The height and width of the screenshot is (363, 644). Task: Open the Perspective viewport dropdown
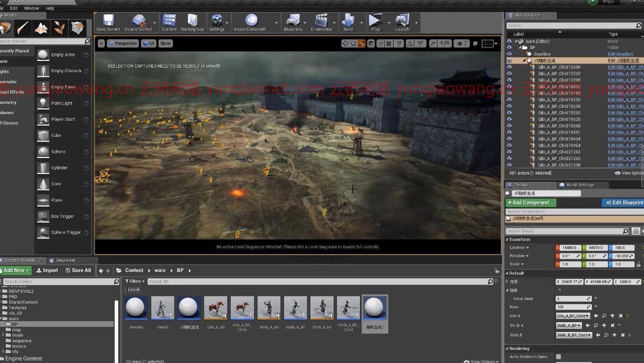click(x=122, y=43)
